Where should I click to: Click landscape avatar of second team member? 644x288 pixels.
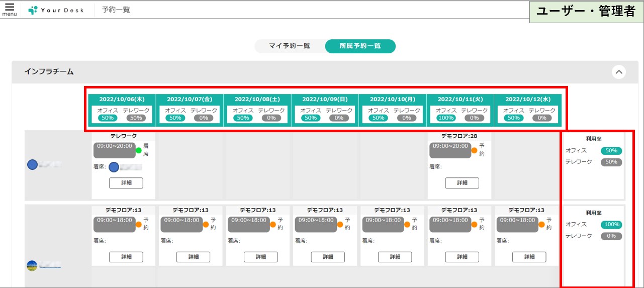coord(32,265)
